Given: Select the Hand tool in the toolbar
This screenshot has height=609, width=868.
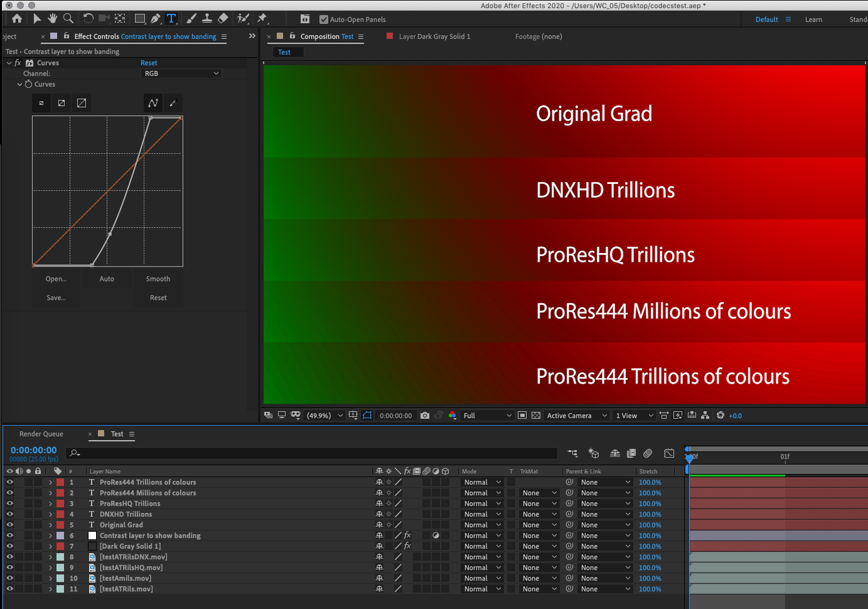Looking at the screenshot, I should coord(53,18).
